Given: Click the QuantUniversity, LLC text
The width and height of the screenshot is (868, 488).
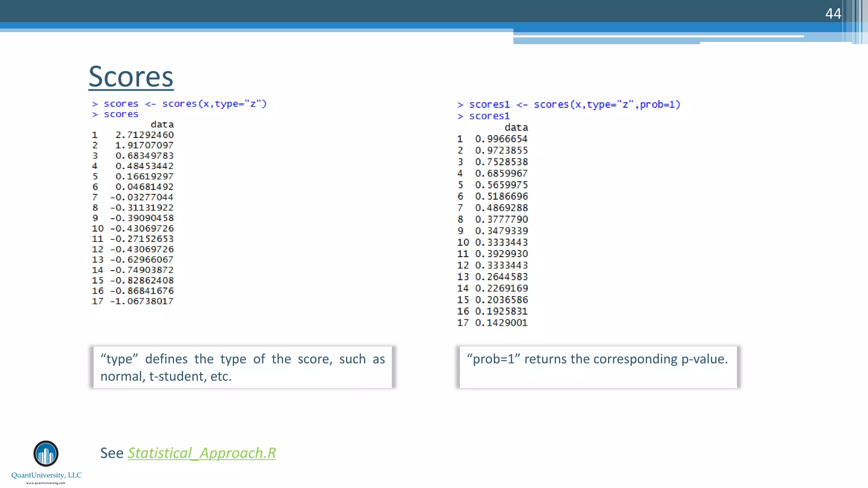Looking at the screenshot, I should click(x=46, y=475).
